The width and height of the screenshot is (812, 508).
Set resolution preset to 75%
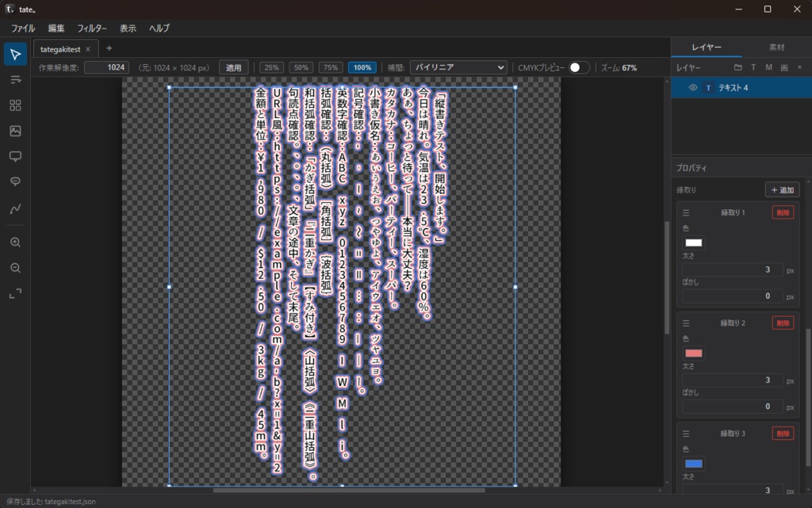pyautogui.click(x=331, y=67)
